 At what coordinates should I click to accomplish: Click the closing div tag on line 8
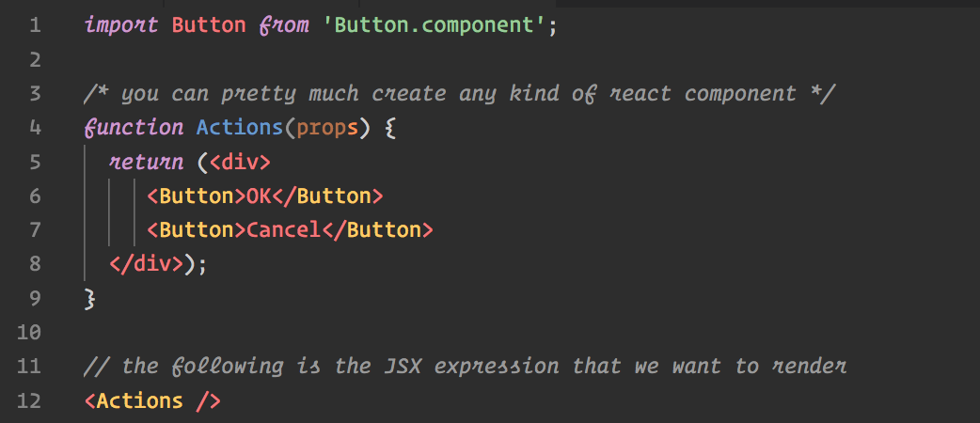point(147,264)
